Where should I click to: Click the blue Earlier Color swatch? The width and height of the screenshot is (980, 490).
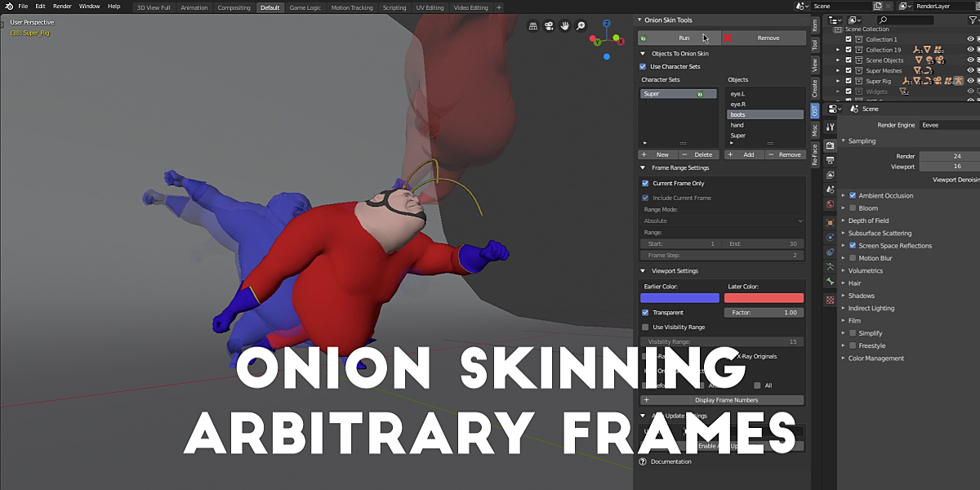[679, 297]
